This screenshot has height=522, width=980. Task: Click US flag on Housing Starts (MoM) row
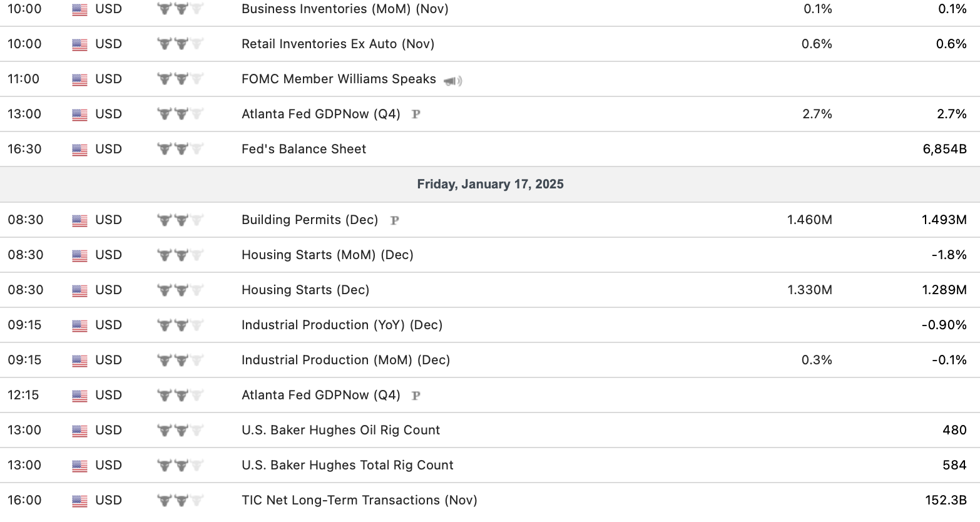(79, 255)
